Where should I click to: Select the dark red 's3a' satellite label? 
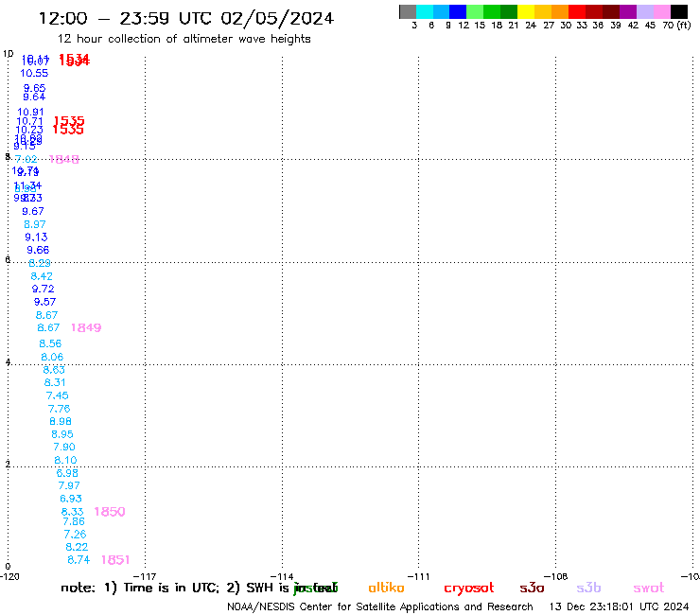(533, 589)
